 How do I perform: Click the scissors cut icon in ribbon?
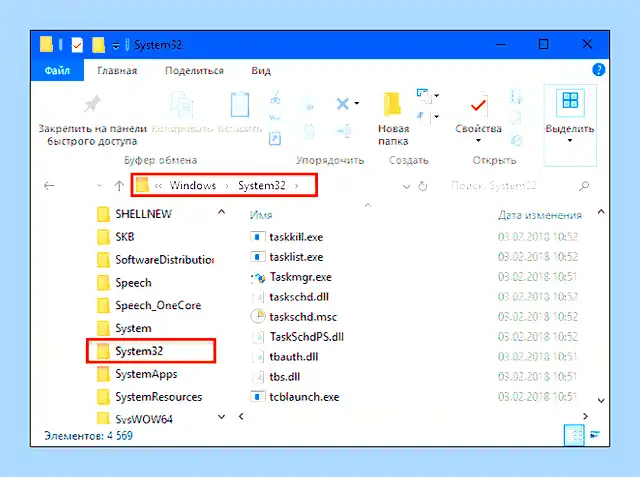click(x=275, y=98)
